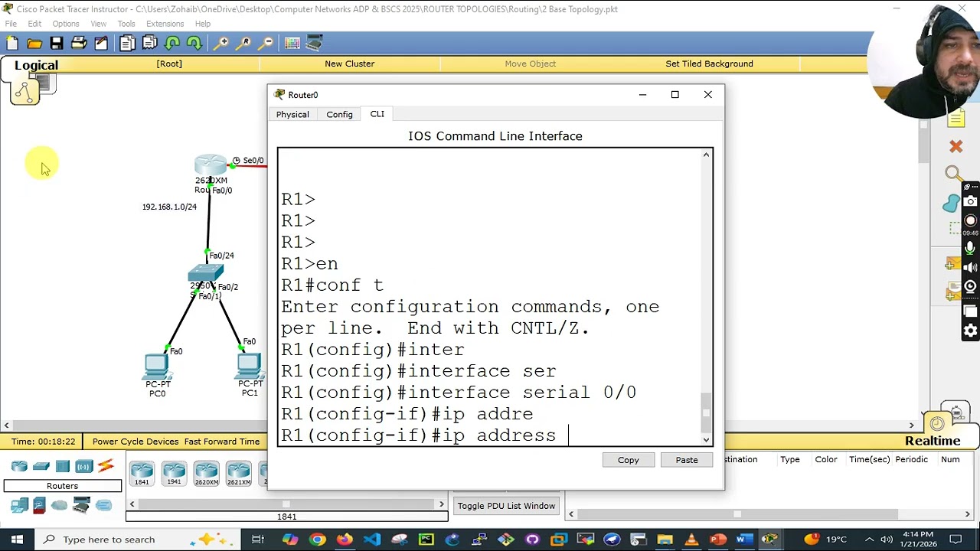Image resolution: width=980 pixels, height=551 pixels.
Task: Open the View menu
Action: (x=99, y=24)
